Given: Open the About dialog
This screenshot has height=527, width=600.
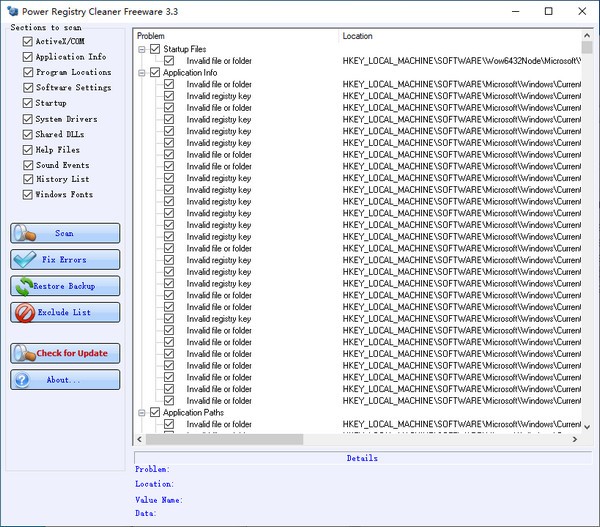Looking at the screenshot, I should pyautogui.click(x=65, y=380).
